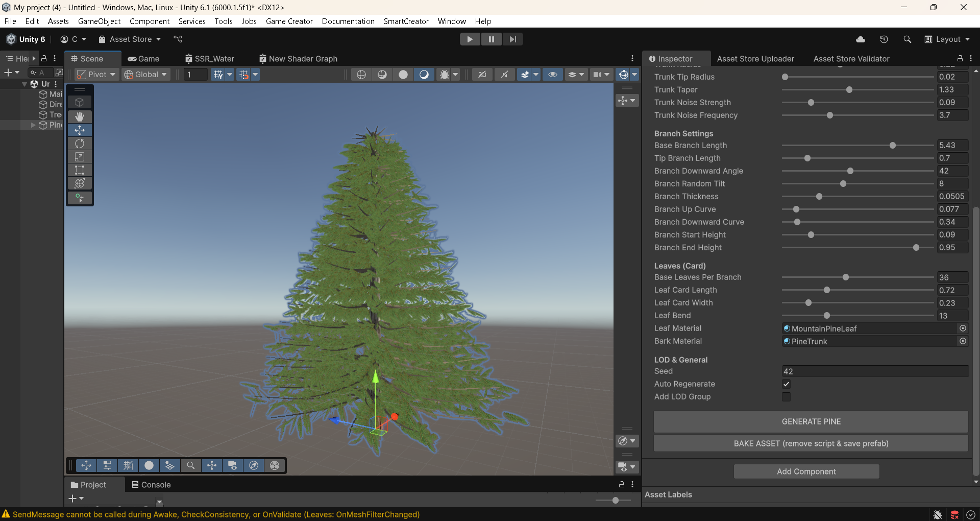Toggle 2D view mode in Scene

(482, 75)
